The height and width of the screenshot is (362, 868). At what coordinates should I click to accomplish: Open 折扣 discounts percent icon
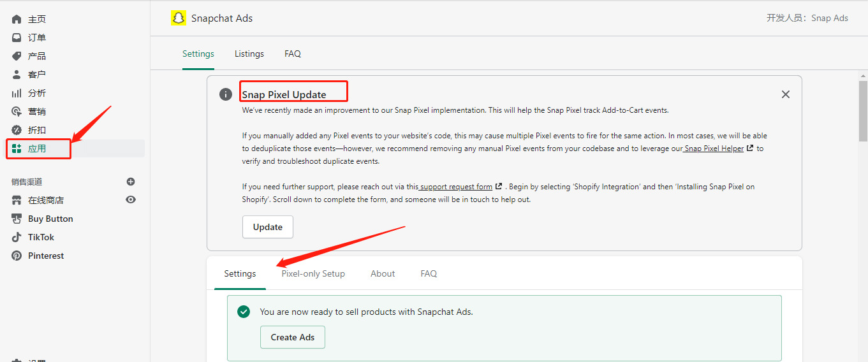(17, 130)
